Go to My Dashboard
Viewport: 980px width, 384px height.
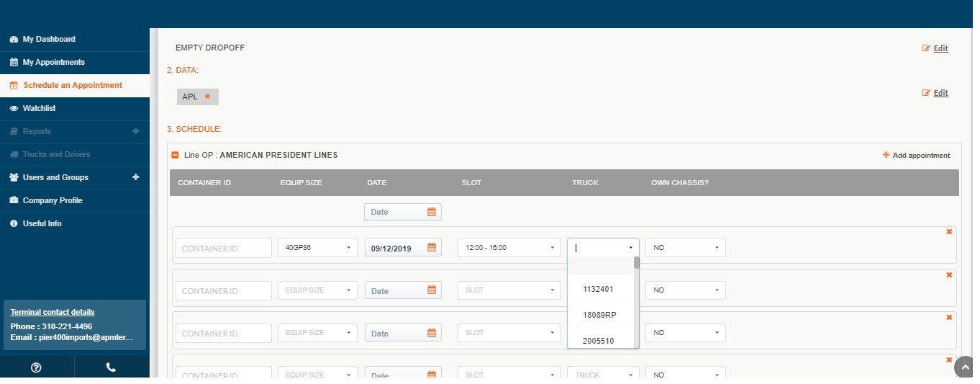pos(49,39)
